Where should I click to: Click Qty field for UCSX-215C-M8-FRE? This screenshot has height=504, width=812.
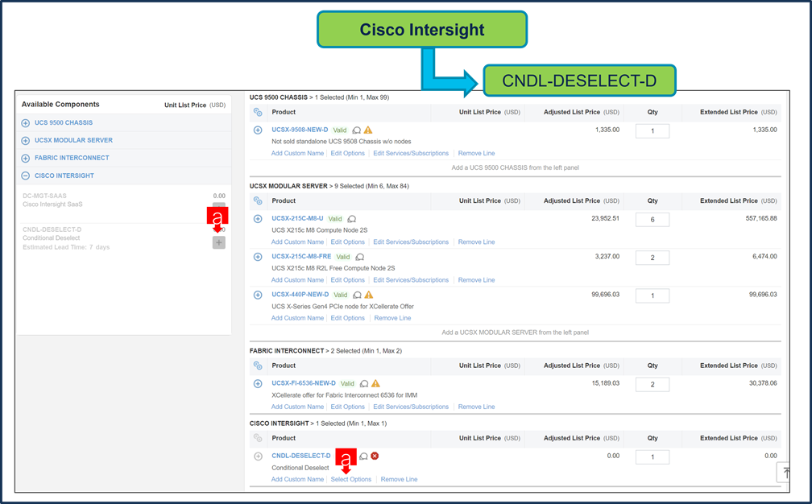pyautogui.click(x=652, y=258)
